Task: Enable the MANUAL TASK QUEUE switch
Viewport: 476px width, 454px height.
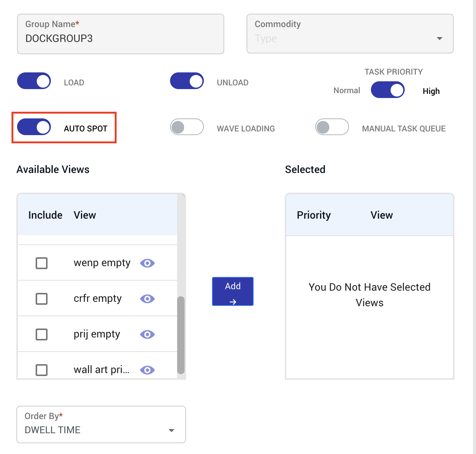Action: tap(332, 127)
